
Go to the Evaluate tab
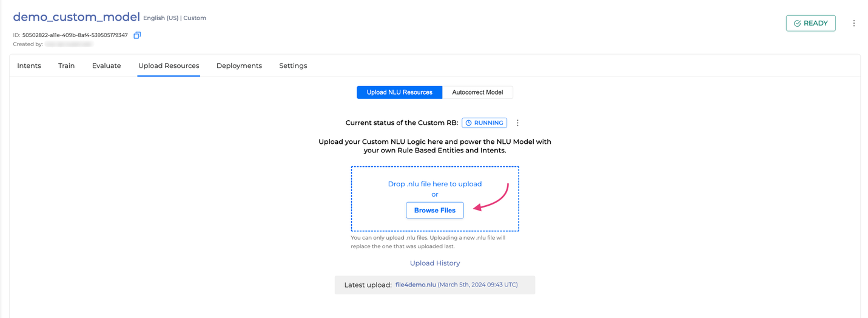(107, 66)
